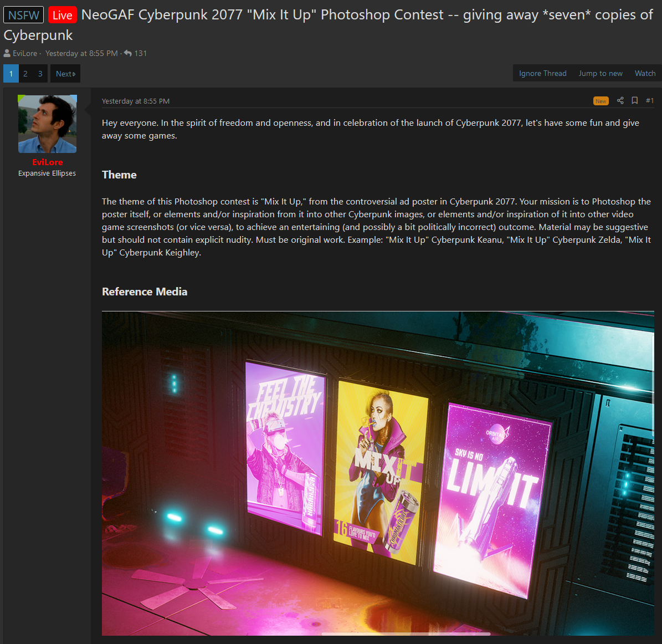Go to page 3 of the thread

point(40,74)
